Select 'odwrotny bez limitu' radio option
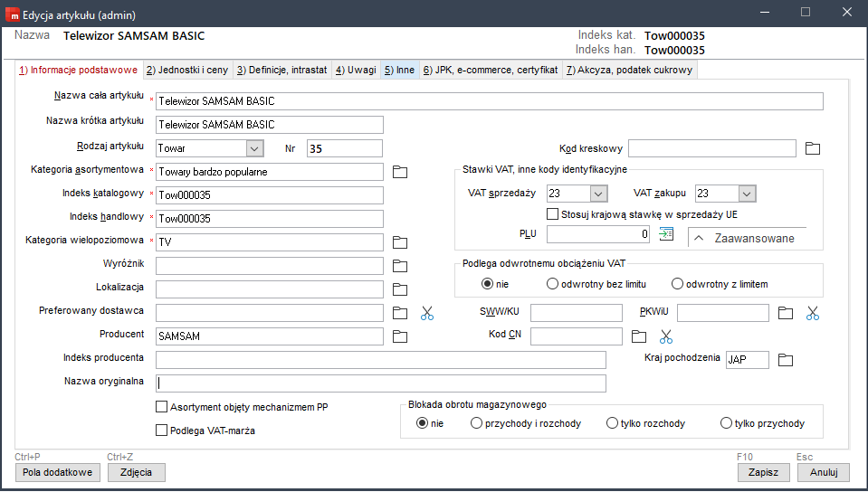 tap(552, 284)
